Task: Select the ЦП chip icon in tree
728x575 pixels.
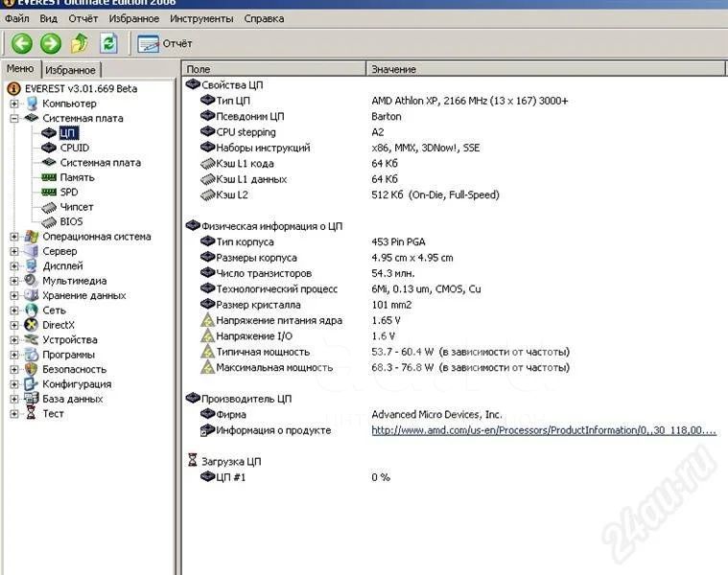Action: tap(49, 133)
